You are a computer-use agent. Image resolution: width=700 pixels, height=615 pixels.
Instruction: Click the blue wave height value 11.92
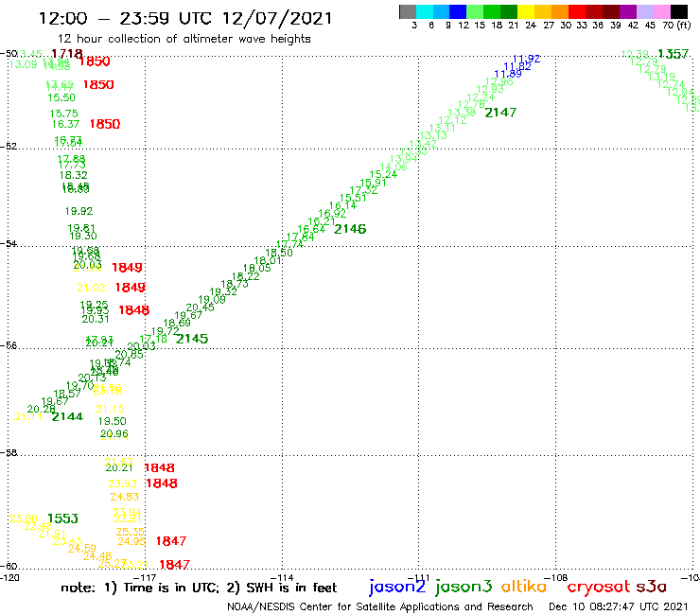[x=526, y=59]
